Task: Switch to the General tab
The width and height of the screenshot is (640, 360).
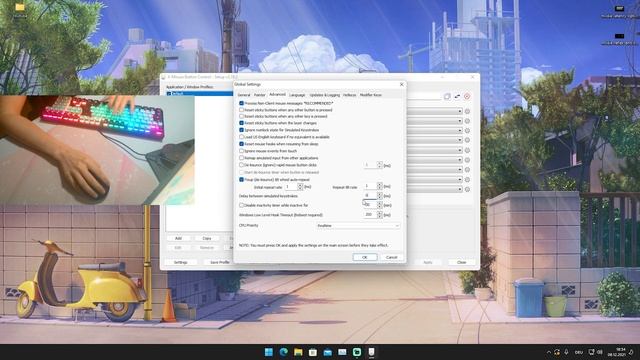Action: pos(244,95)
